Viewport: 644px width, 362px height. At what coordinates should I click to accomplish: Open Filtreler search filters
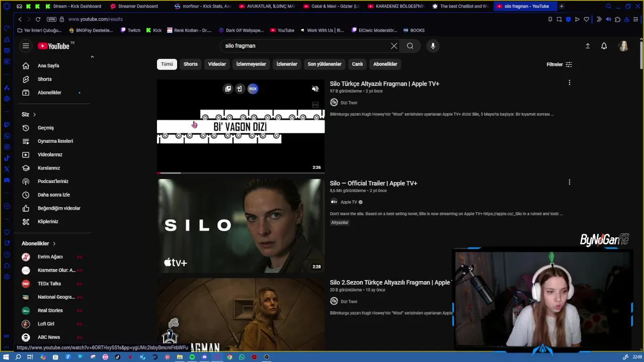tap(559, 64)
